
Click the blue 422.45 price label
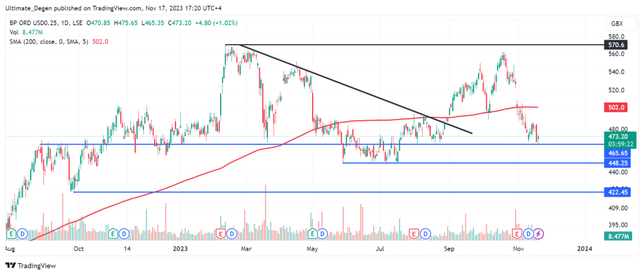coord(618,192)
